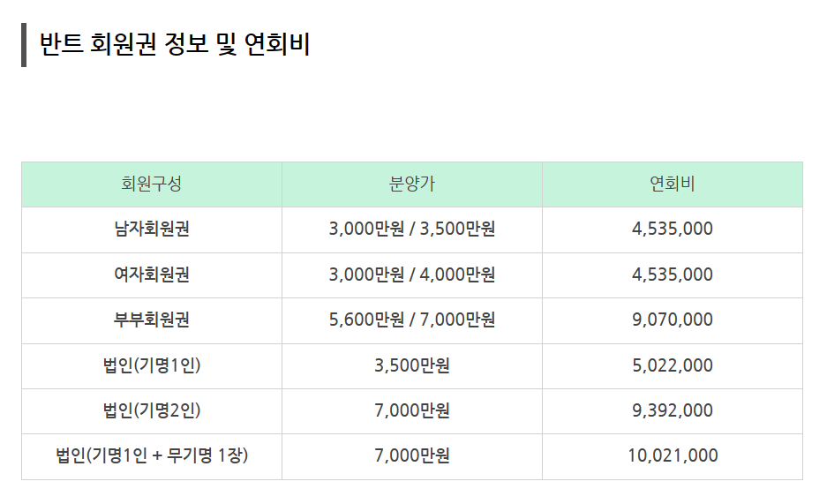
Task: Click the 9,392,000 annual fee cell
Action: click(673, 410)
